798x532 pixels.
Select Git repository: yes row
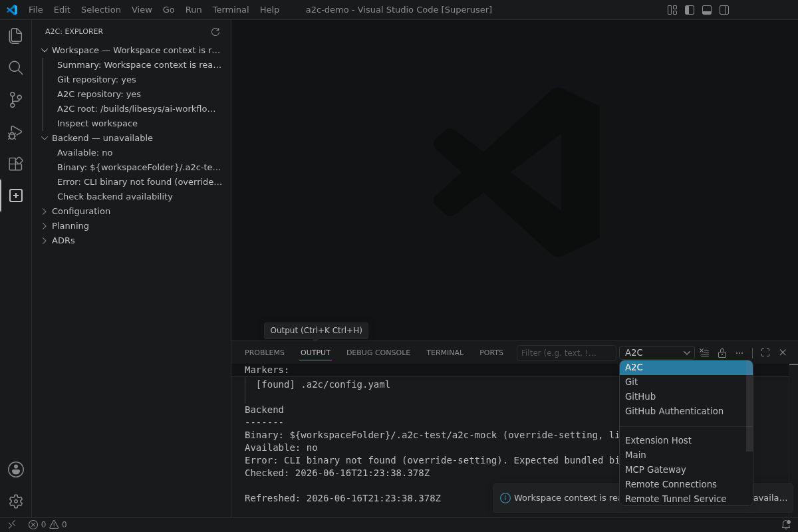pyautogui.click(x=132, y=80)
